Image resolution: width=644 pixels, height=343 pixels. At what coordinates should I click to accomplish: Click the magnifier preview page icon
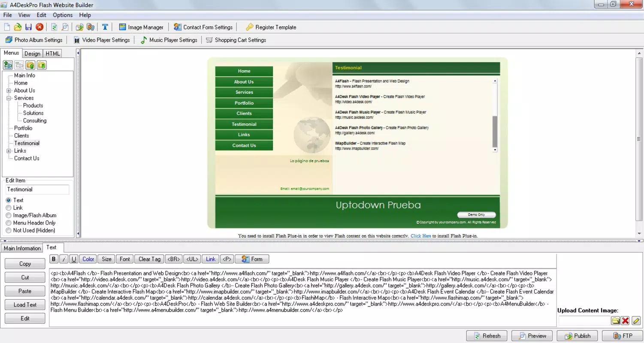tap(65, 27)
